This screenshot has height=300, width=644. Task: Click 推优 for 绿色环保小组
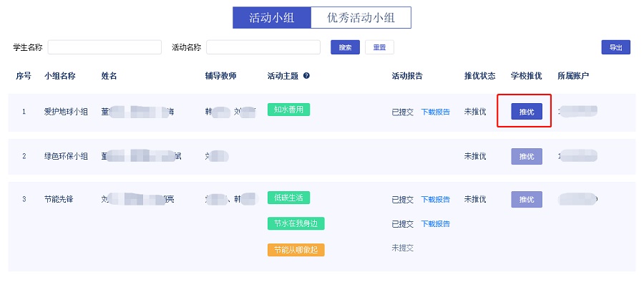click(x=526, y=156)
